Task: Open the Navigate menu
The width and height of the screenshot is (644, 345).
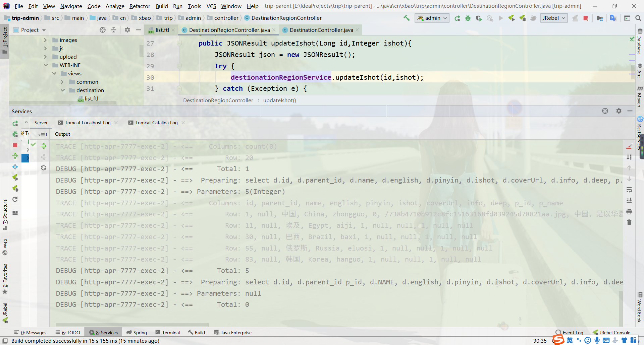Action: [71, 6]
